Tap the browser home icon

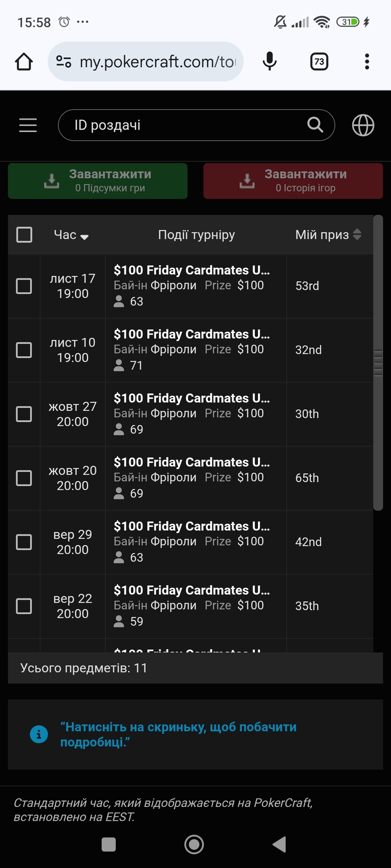point(24,62)
